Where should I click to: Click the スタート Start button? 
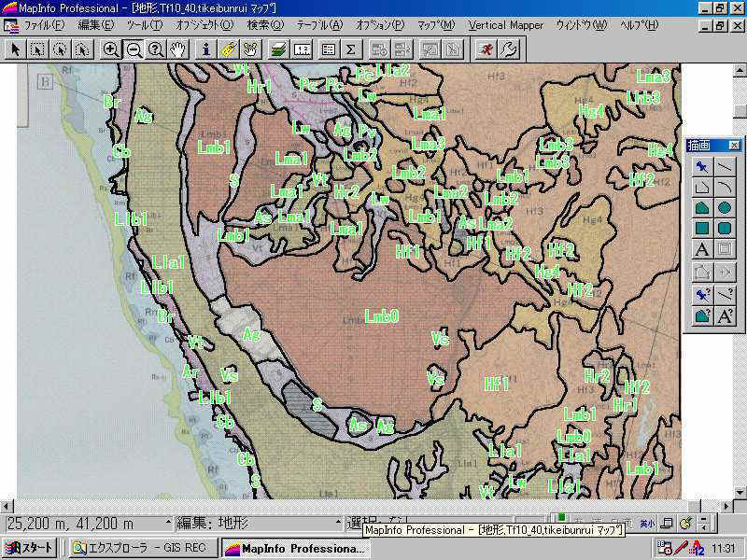31,548
